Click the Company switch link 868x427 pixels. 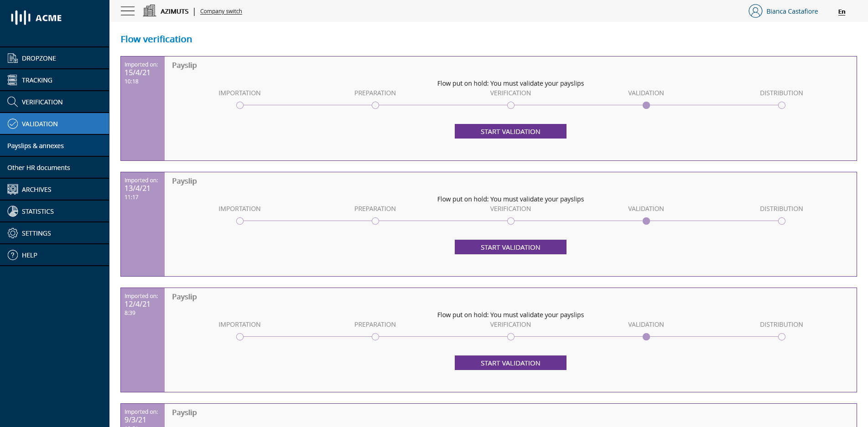(x=221, y=11)
